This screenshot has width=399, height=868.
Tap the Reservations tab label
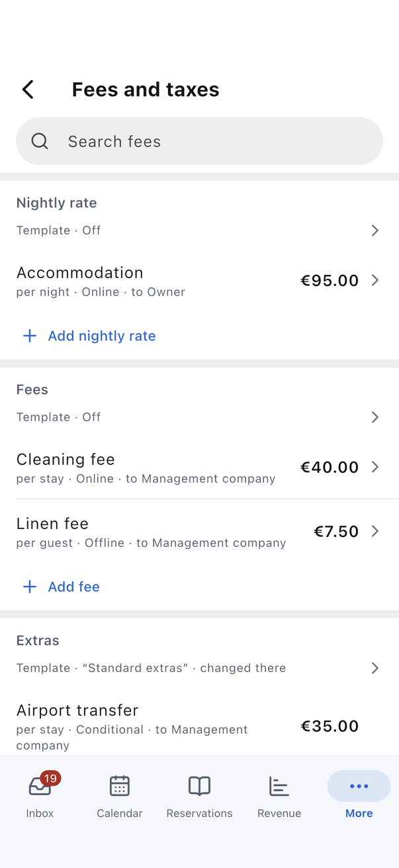[199, 813]
